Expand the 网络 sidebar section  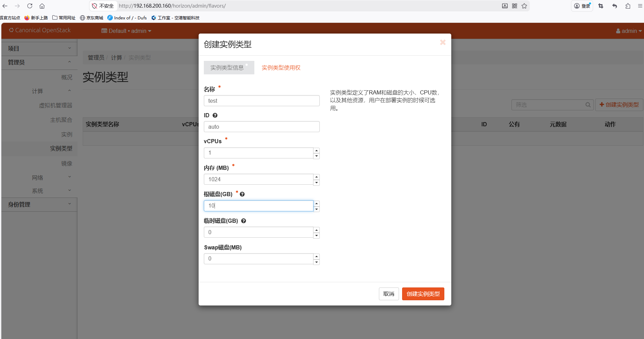pyautogui.click(x=38, y=177)
